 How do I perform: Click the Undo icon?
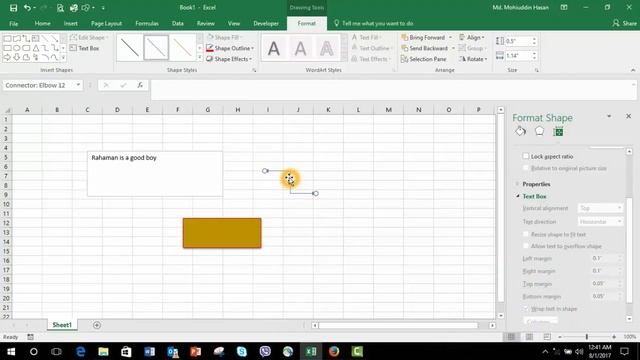[27, 8]
